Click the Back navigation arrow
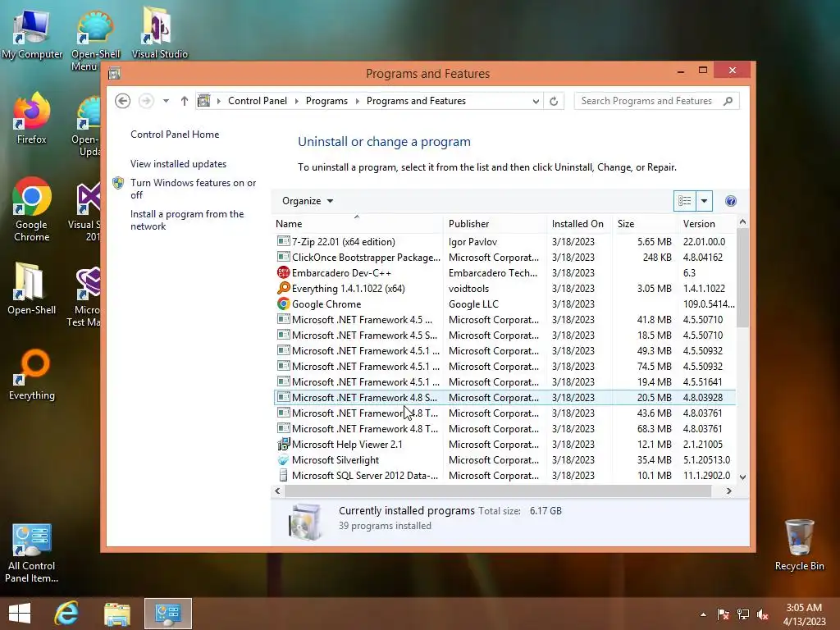Image resolution: width=840 pixels, height=630 pixels. [123, 101]
